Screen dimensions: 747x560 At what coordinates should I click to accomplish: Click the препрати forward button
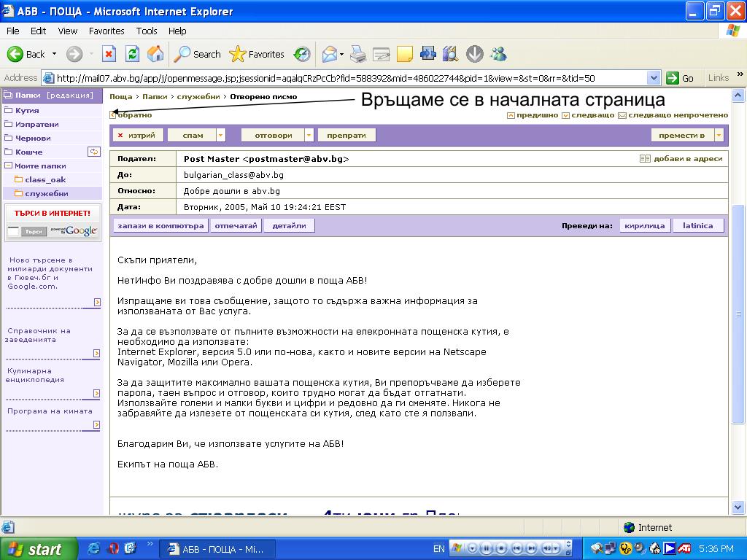pyautogui.click(x=347, y=135)
